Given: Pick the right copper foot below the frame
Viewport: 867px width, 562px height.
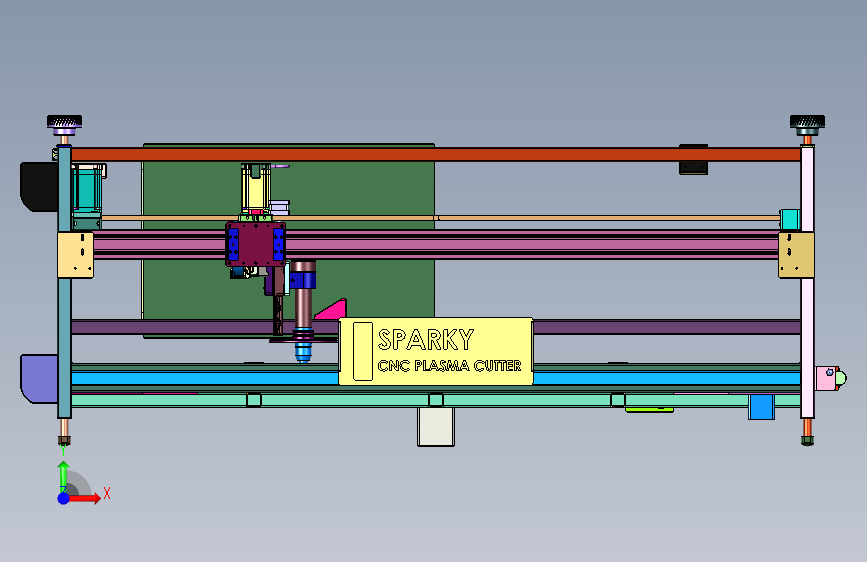Looking at the screenshot, I should (807, 432).
